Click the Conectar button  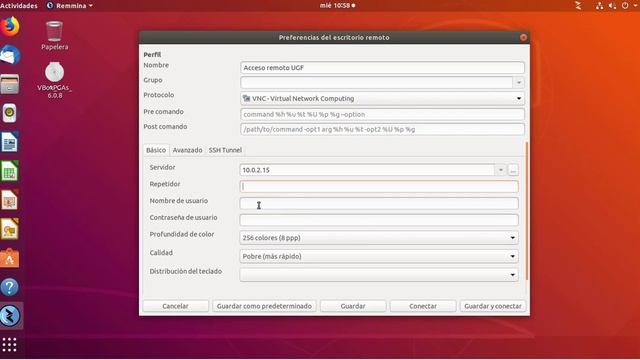(x=423, y=306)
